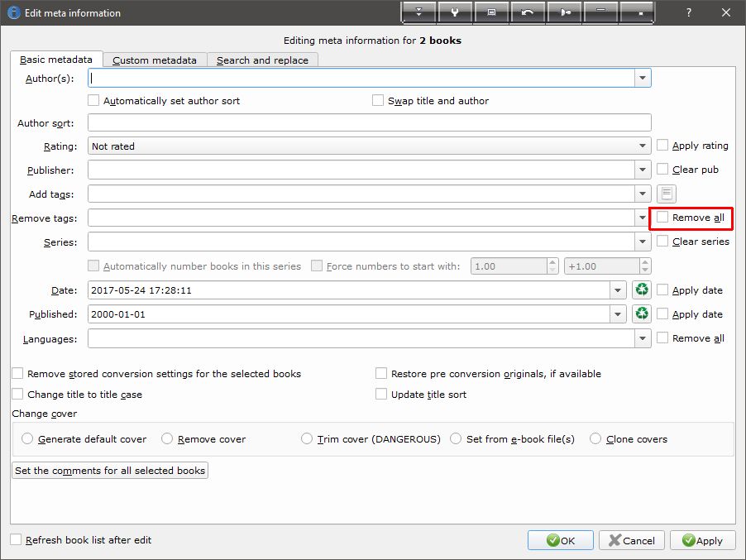Select the Clone covers radio button
The width and height of the screenshot is (746, 560).
tap(595, 438)
